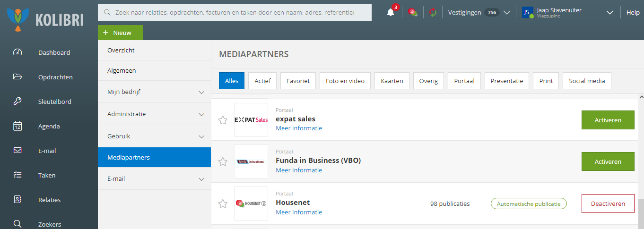Click the Housenet icon in top bar

click(413, 12)
